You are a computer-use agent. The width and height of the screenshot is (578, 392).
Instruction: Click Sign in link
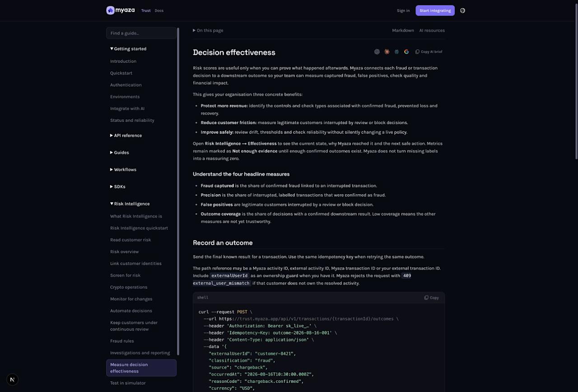(x=403, y=10)
